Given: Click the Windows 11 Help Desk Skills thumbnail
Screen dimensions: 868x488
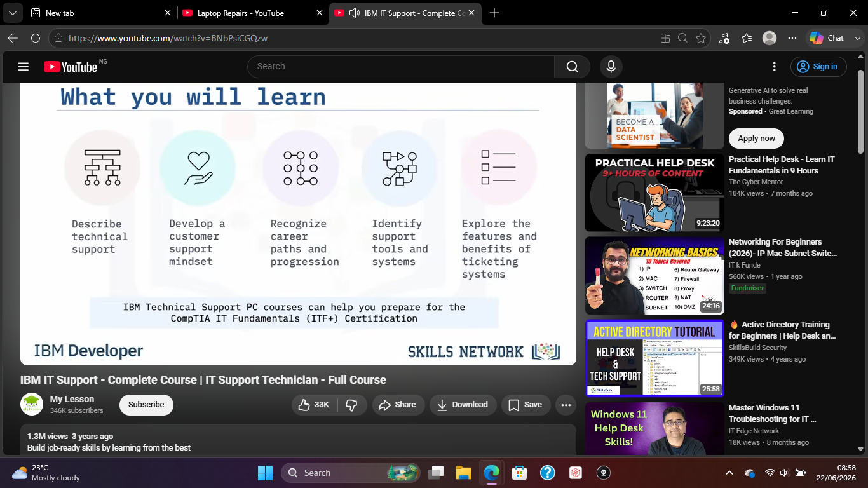Looking at the screenshot, I should coord(654,428).
